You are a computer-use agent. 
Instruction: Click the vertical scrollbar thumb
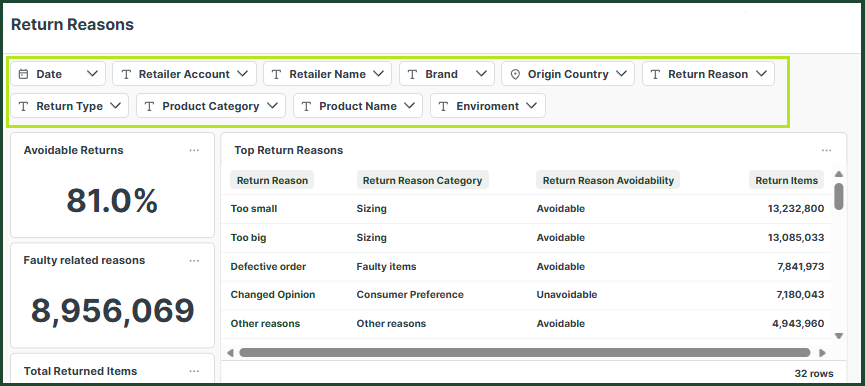(x=839, y=196)
